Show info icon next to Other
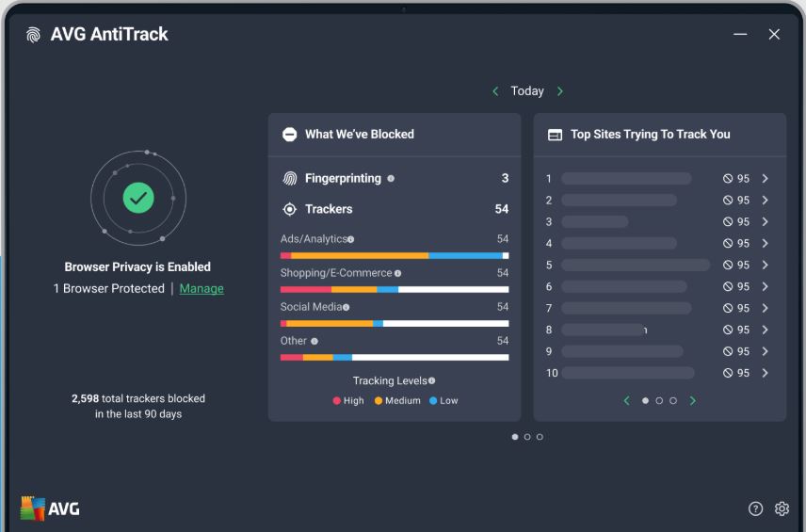The height and width of the screenshot is (532, 806). click(x=314, y=341)
